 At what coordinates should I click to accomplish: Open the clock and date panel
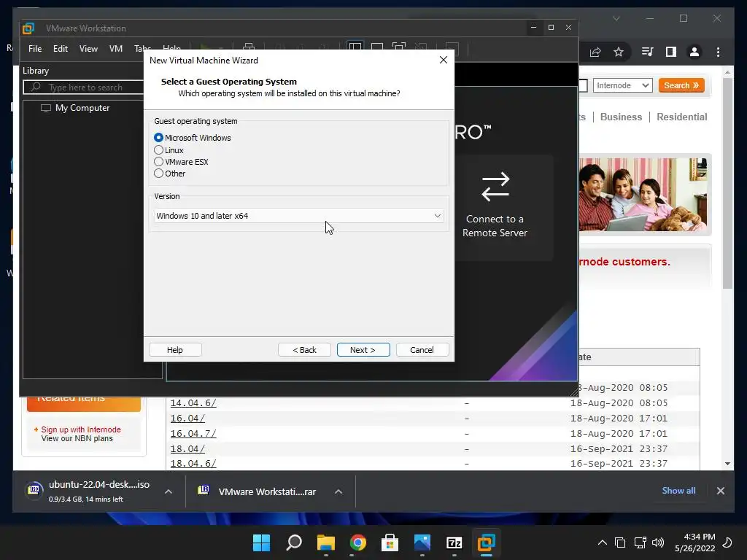pyautogui.click(x=694, y=542)
